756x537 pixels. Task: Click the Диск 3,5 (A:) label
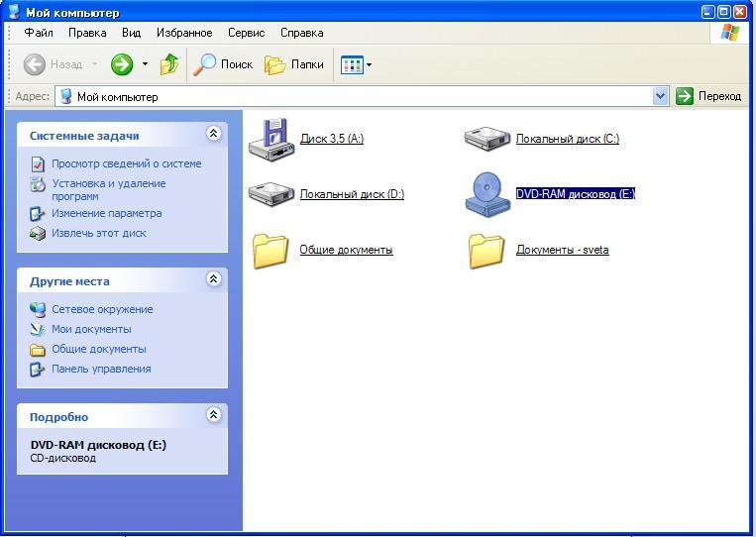[x=332, y=139]
